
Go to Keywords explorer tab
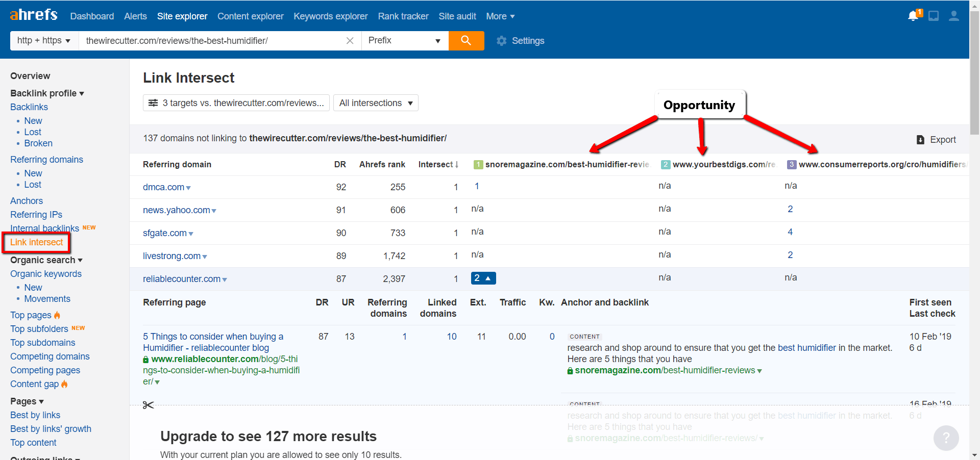(x=331, y=16)
